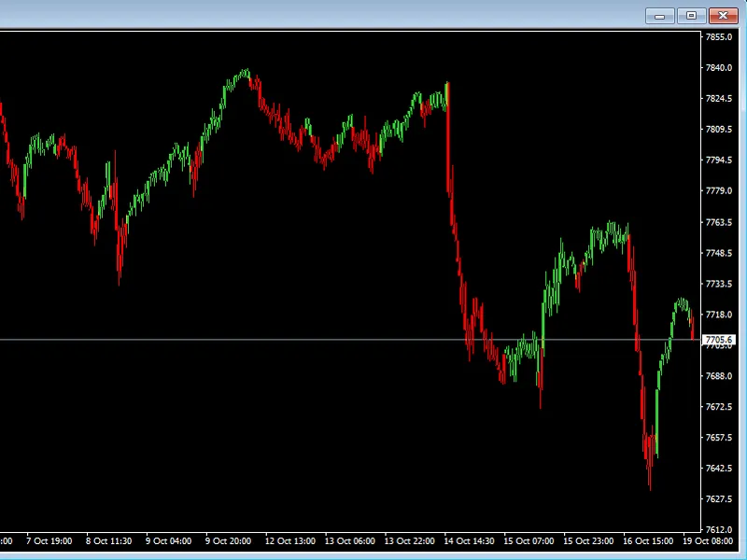Image resolution: width=747 pixels, height=560 pixels.
Task: Click the 7809.5 price scale label
Action: click(x=718, y=129)
